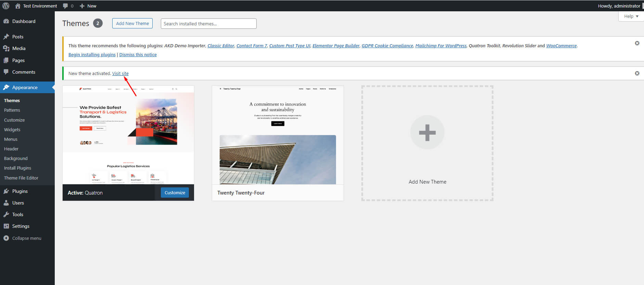Focus the Search installed themes field
Screen dimensions: 644x285
209,24
